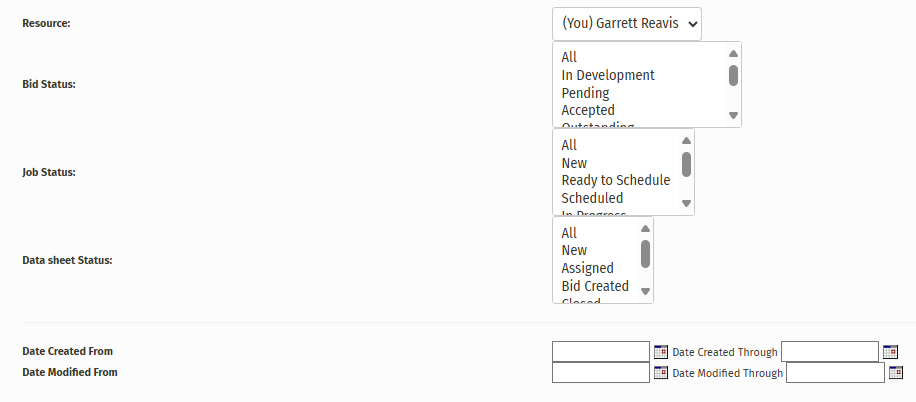The image size is (916, 402).
Task: Select 'Pending' in Bid Status list
Action: tap(585, 93)
